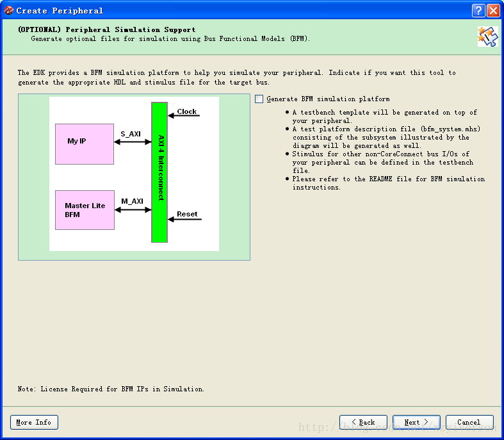Close the Create Peripheral window
This screenshot has height=440, width=504.
point(493,11)
